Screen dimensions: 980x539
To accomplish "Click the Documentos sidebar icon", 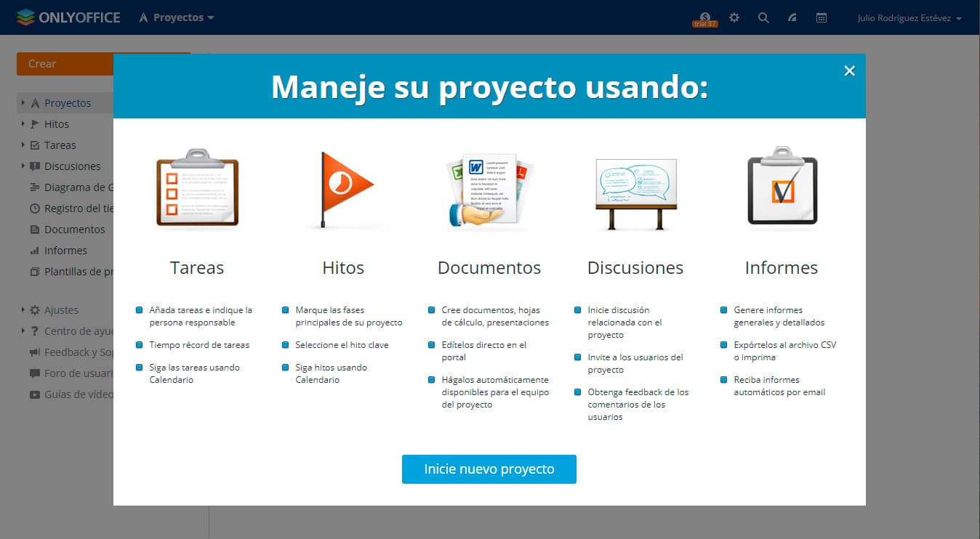I will (x=35, y=230).
